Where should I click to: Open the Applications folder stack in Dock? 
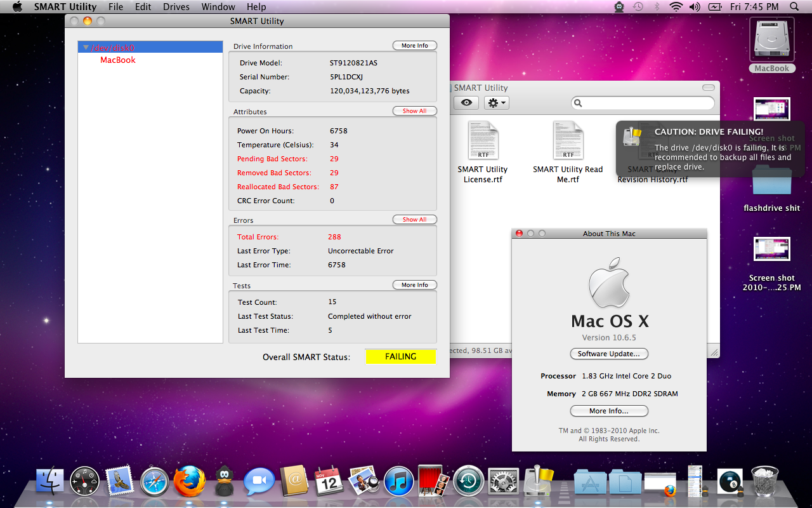pos(589,481)
